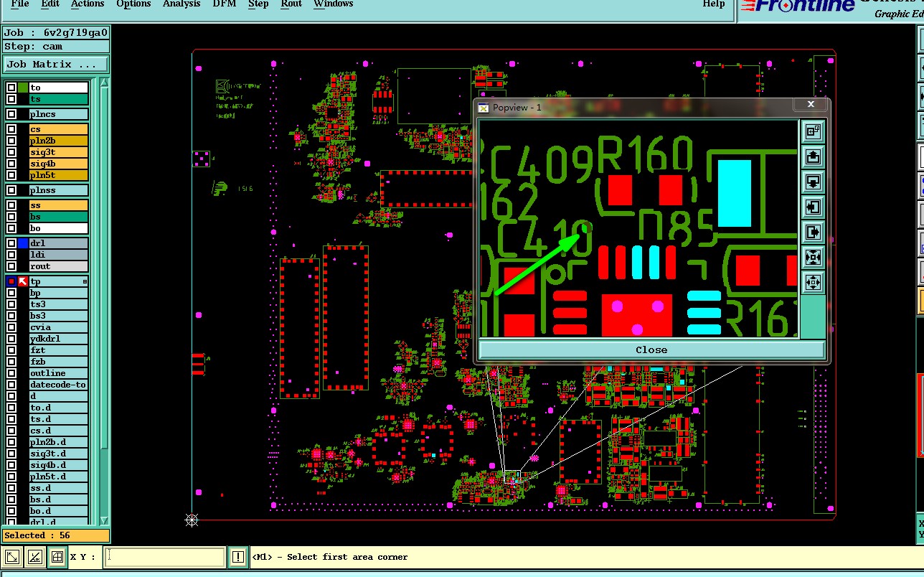Toggle the red checkbox of layer tp
Image resolution: width=924 pixels, height=577 pixels.
[11, 281]
